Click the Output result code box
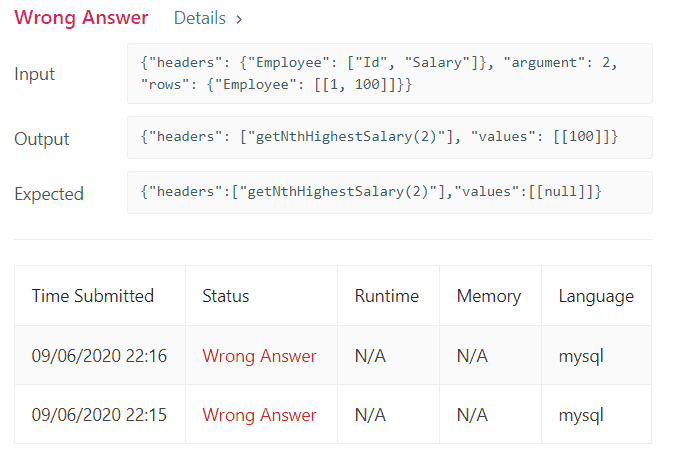Viewport: 673px width, 464px height. pyautogui.click(x=389, y=137)
